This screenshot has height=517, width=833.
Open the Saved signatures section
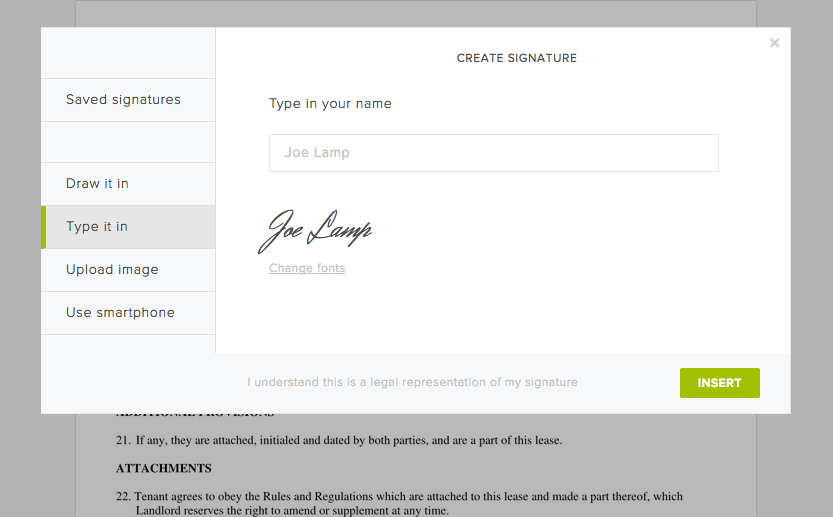pyautogui.click(x=128, y=100)
